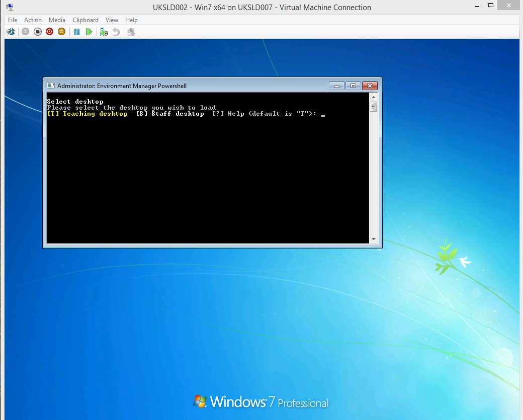Screen dimensions: 523x420
Task: Close the Environment Manager Powershell window
Action: (370, 86)
